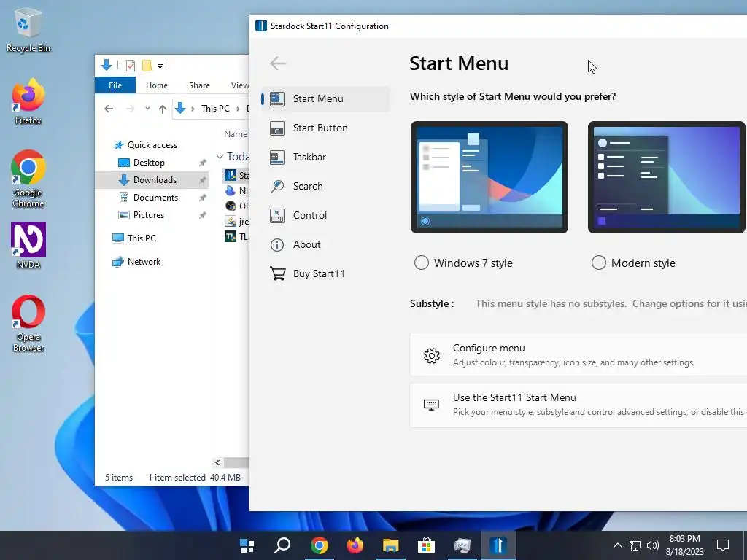Open the Share ribbon tab in File Explorer

coord(199,85)
